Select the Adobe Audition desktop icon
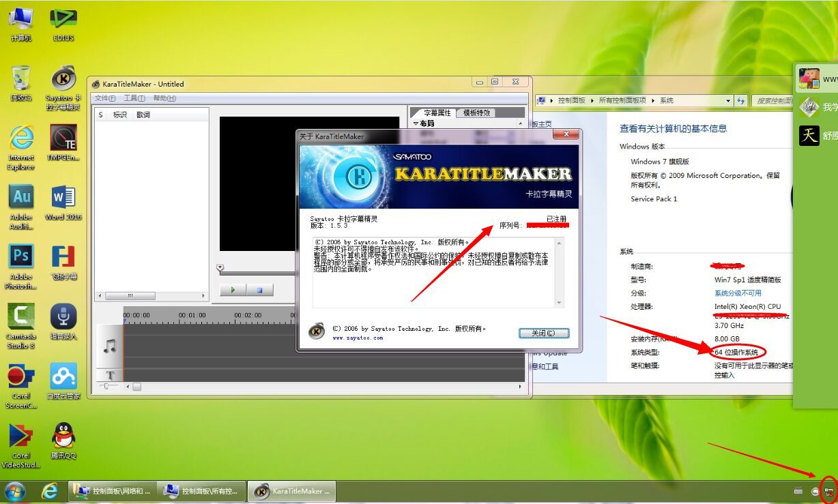Viewport: 838px width, 504px height. (21, 207)
